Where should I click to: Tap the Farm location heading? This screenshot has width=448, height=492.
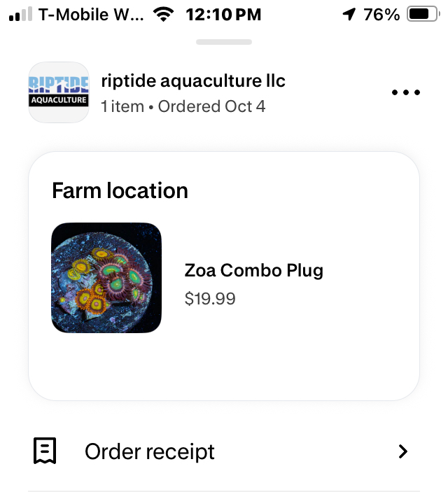point(120,190)
